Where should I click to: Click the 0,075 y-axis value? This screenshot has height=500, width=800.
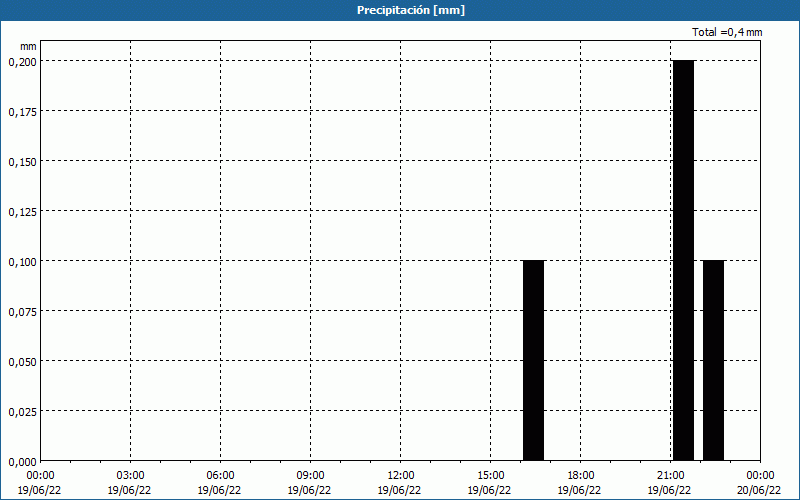[22, 312]
